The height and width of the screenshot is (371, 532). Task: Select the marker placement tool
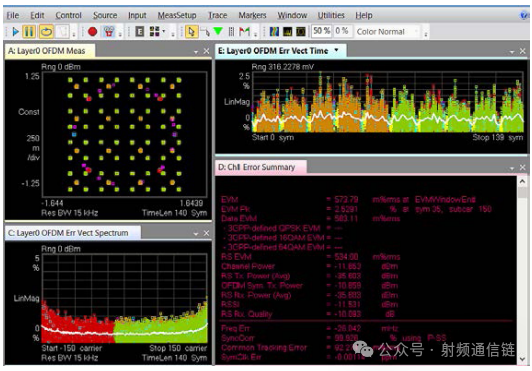205,32
